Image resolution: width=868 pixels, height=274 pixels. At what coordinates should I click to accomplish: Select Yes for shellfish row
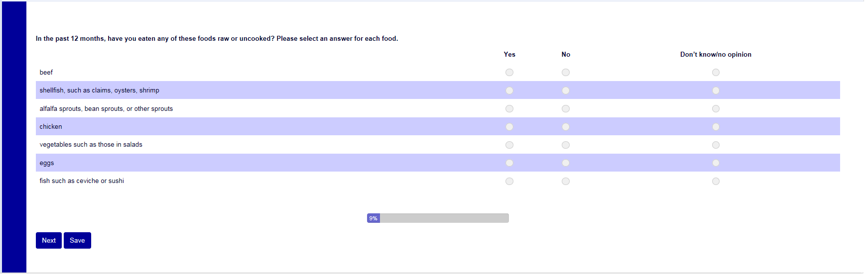[x=509, y=91]
